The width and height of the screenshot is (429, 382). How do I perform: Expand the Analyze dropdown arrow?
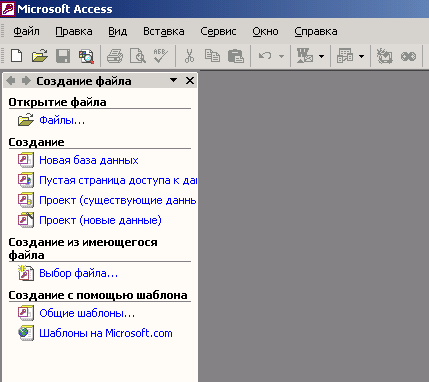click(361, 56)
